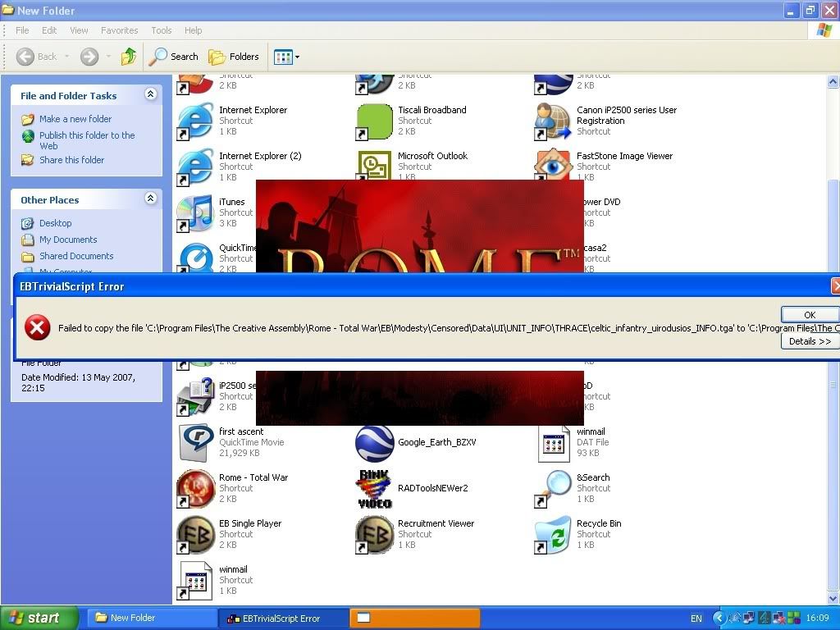
Task: Select the Recycle Bin shortcut icon
Action: (553, 536)
